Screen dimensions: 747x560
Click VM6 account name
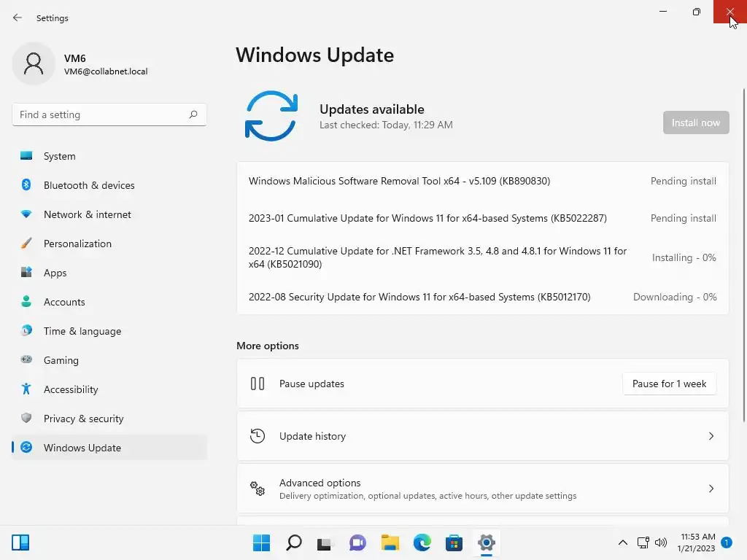(x=75, y=58)
